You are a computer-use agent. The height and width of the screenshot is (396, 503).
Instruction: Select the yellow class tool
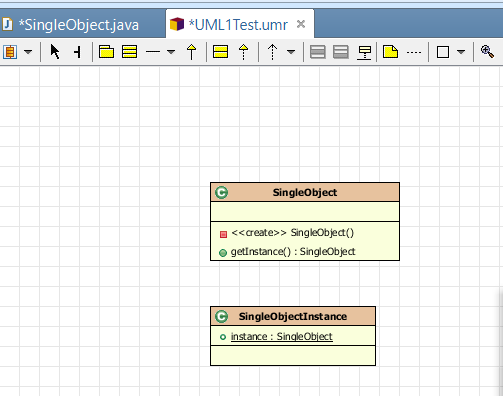(129, 52)
